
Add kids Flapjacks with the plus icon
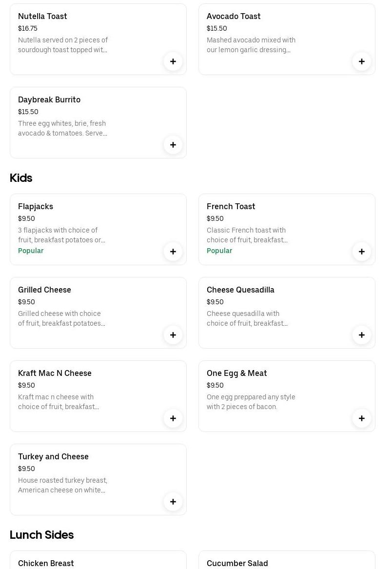(x=173, y=252)
